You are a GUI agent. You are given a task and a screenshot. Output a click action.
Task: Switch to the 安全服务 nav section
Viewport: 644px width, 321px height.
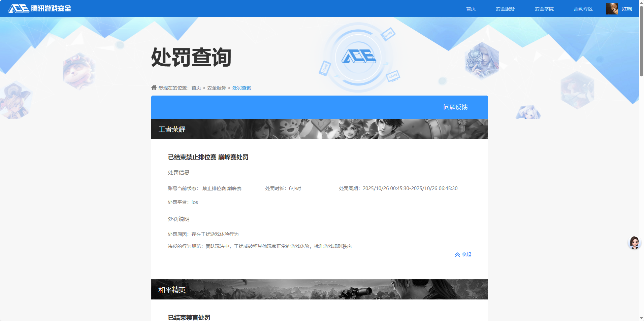coord(505,9)
